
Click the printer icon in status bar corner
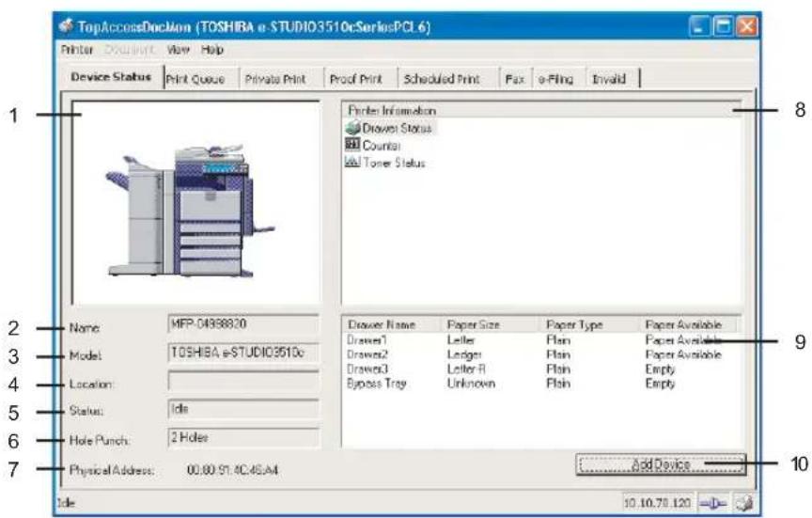[744, 502]
